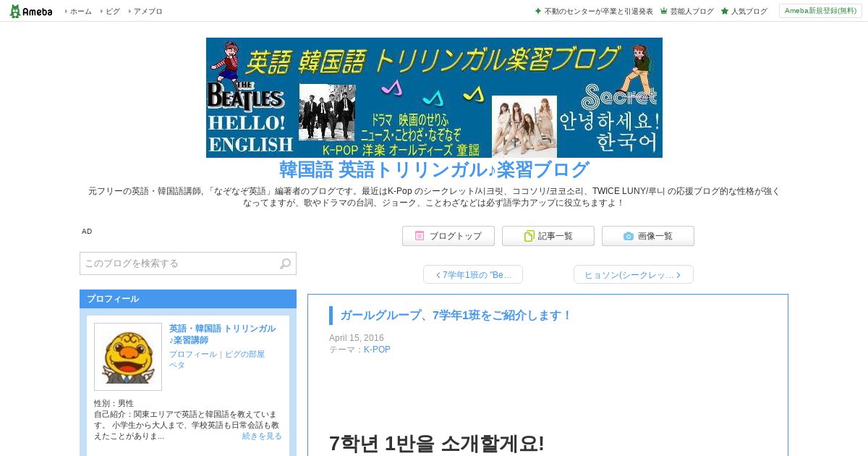Viewport: 868px width, 456px height.
Task: Open the 人気ブログ link
Action: 749,12
